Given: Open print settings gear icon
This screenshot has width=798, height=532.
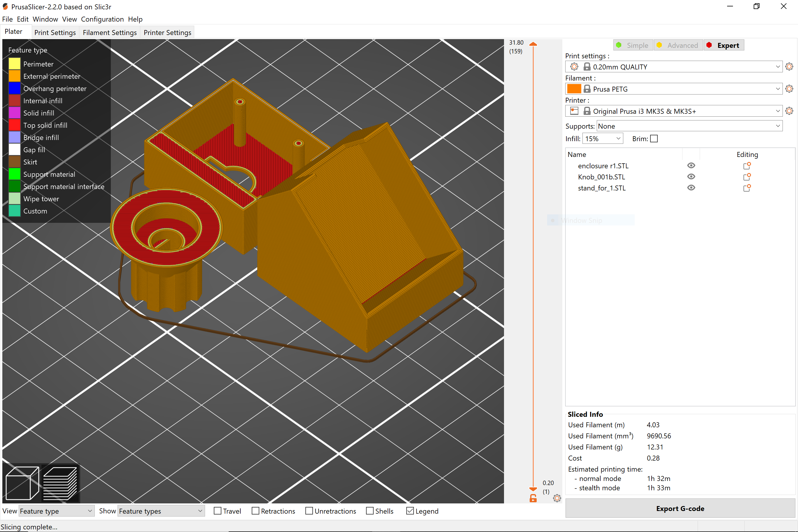Looking at the screenshot, I should [x=789, y=66].
